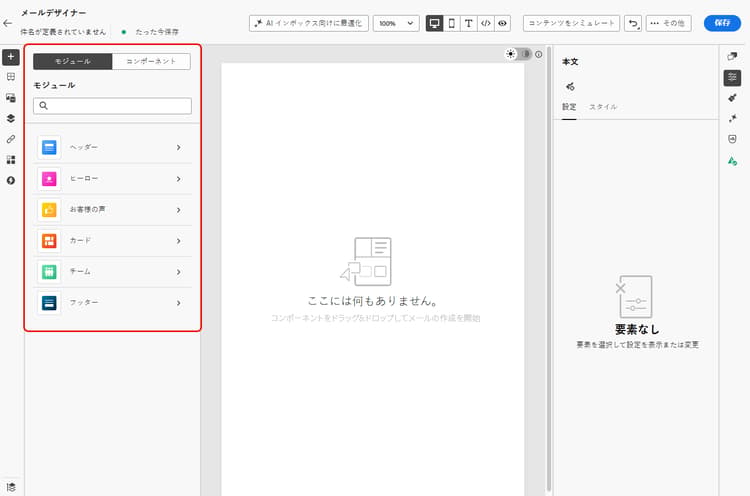Open the 100% zoom dropdown
Screen dimensions: 750x496
point(396,23)
